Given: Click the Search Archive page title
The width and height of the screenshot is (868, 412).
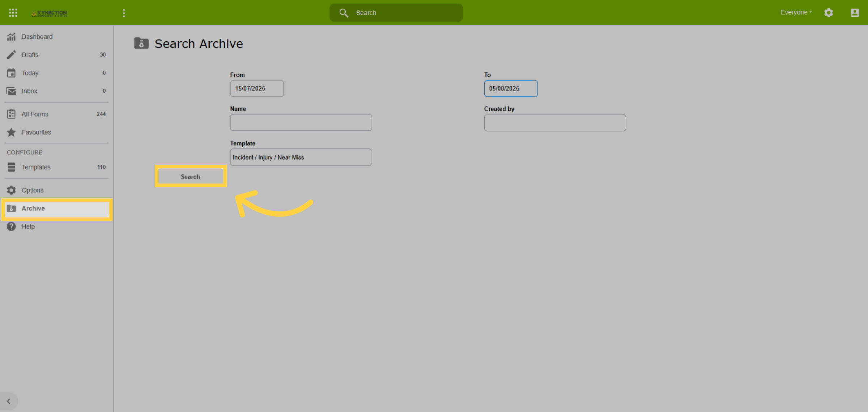Looking at the screenshot, I should click(x=199, y=44).
